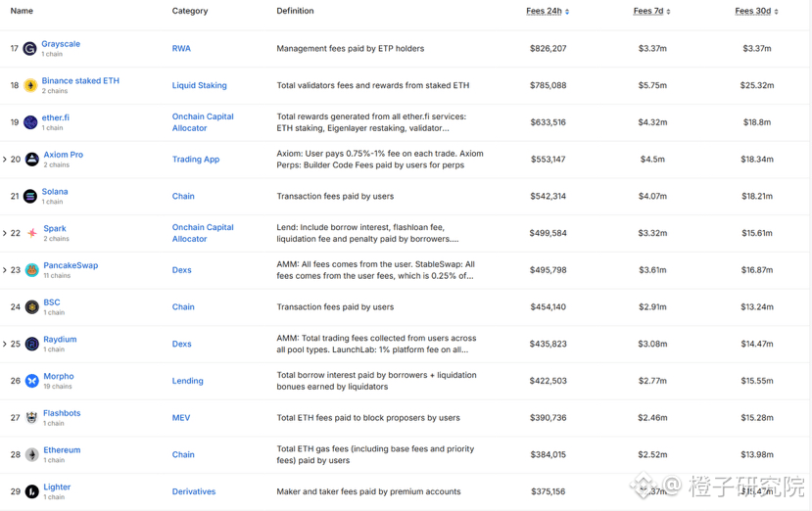Image resolution: width=812 pixels, height=511 pixels.
Task: Sort by Fees 30d column
Action: point(756,11)
